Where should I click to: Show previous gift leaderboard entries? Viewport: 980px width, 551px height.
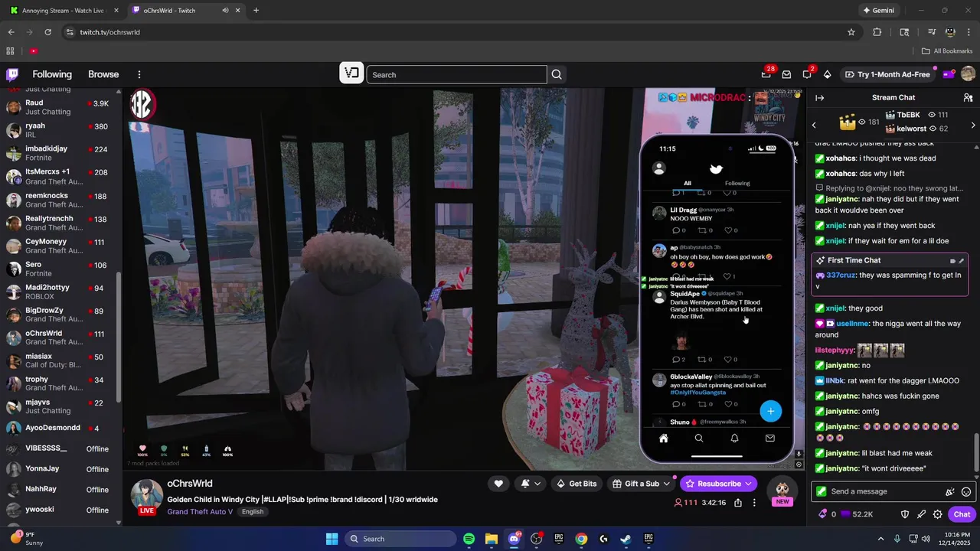pos(814,125)
